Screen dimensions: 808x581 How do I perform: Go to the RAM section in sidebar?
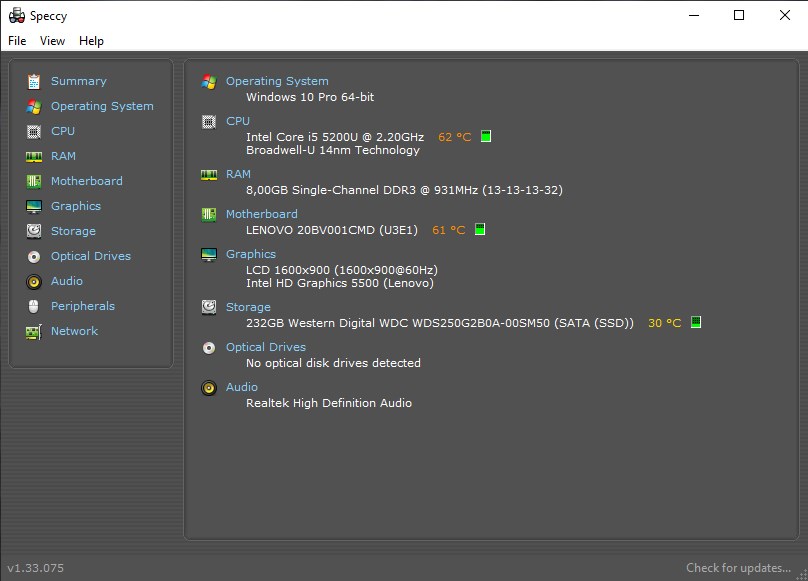pyautogui.click(x=63, y=156)
